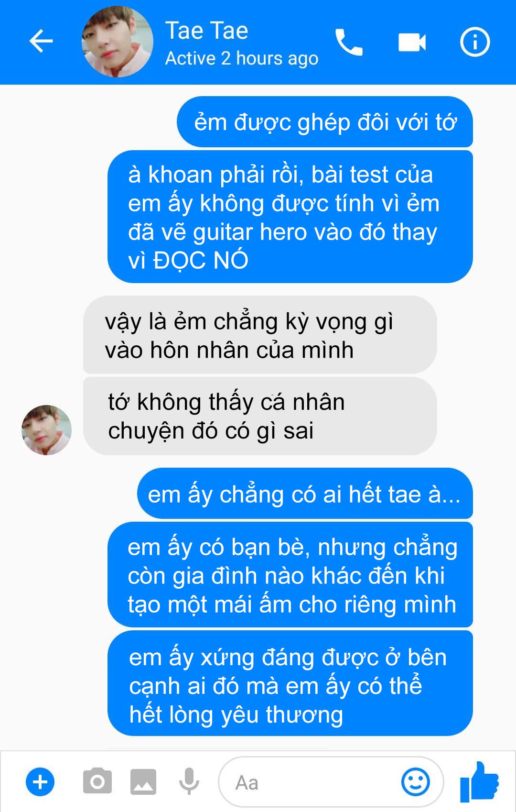516x812 pixels.
Task: Start a video call with Tae Tae
Action: pos(412,42)
